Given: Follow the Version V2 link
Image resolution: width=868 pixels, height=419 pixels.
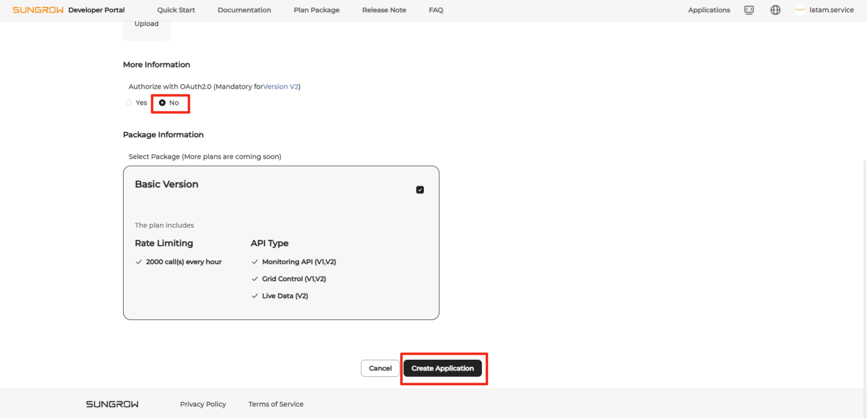Looking at the screenshot, I should tap(280, 87).
